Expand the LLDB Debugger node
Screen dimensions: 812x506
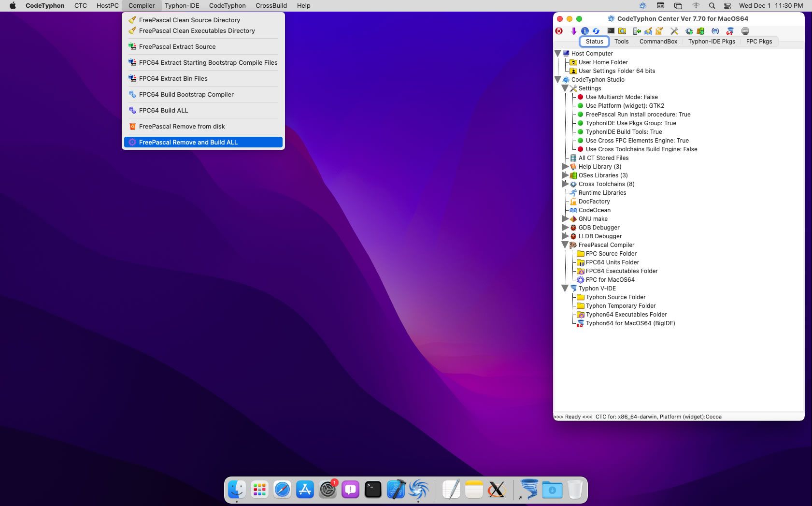click(565, 236)
